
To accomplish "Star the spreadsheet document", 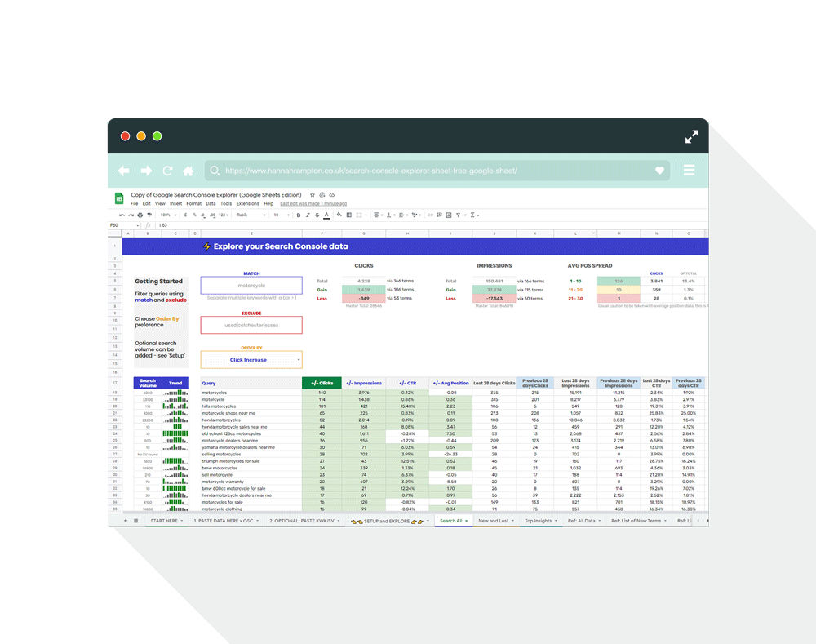I will pyautogui.click(x=313, y=195).
